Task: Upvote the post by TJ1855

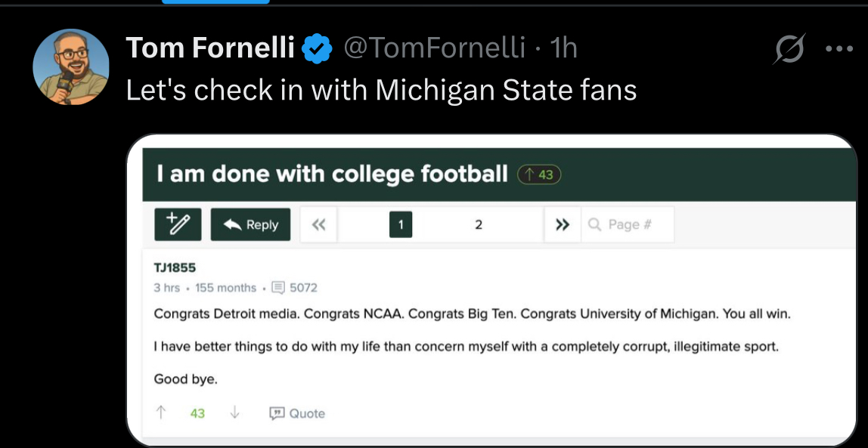Action: (161, 412)
